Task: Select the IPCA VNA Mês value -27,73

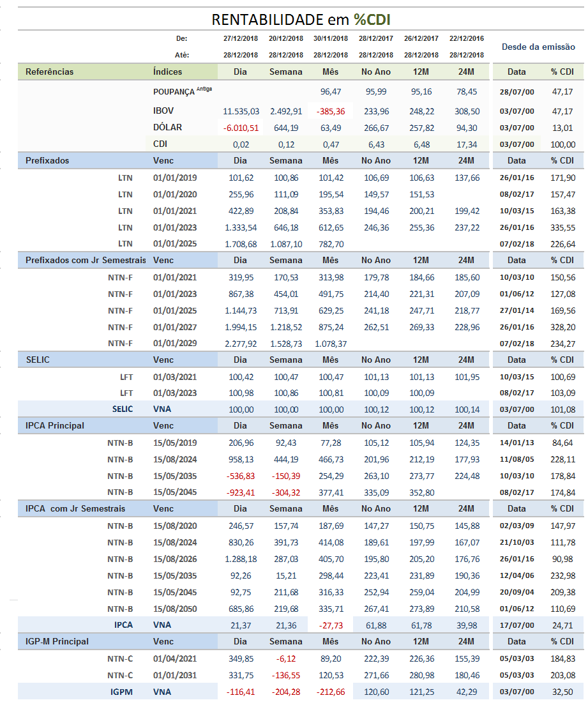Action: coord(331,625)
